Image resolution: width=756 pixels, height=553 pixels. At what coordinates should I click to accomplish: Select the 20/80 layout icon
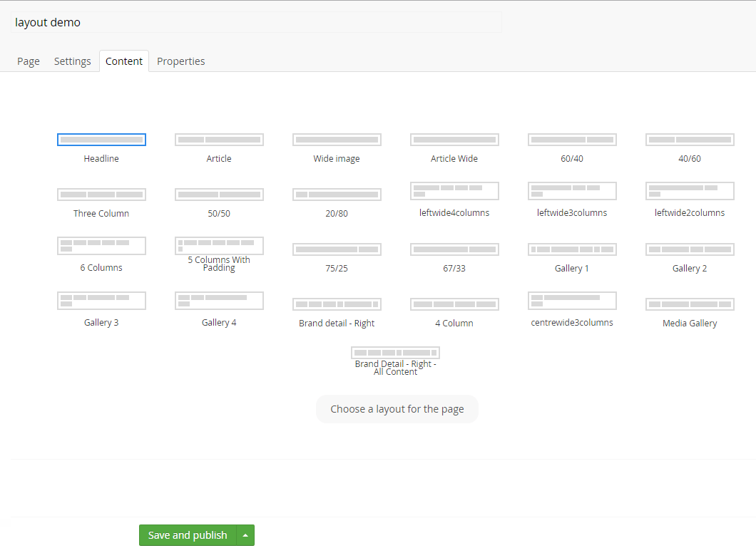337,195
